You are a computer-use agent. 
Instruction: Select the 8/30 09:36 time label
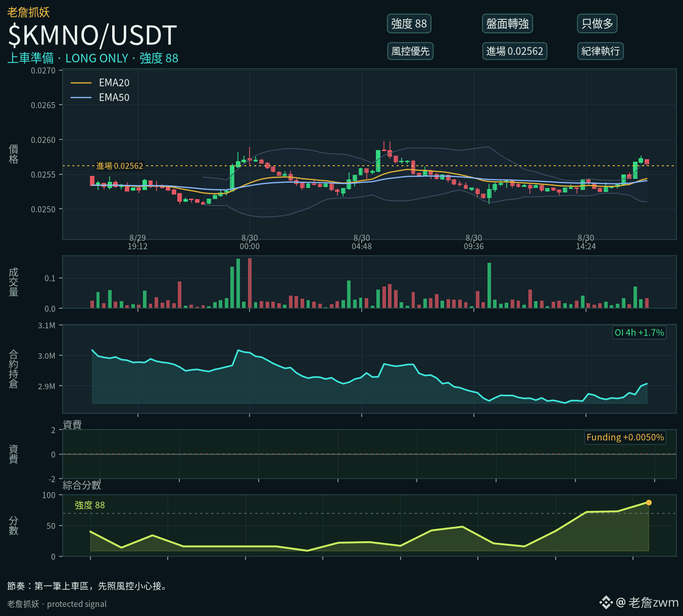tap(474, 242)
